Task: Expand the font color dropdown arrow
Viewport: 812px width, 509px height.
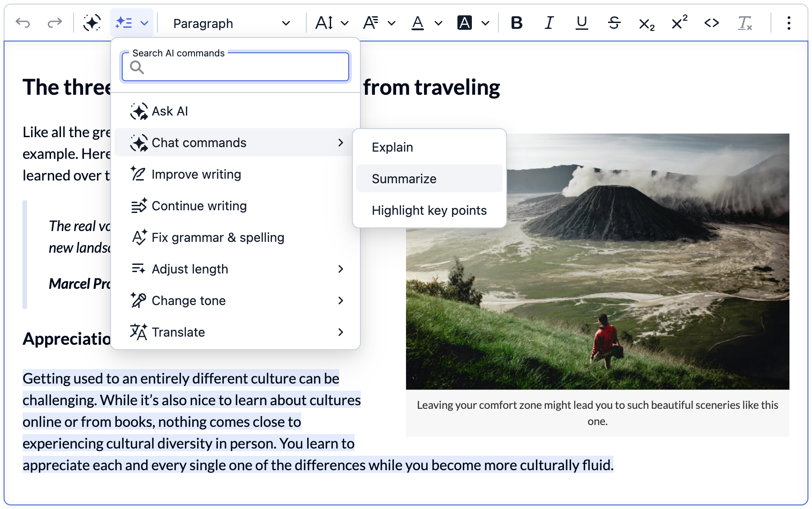Action: 438,23
